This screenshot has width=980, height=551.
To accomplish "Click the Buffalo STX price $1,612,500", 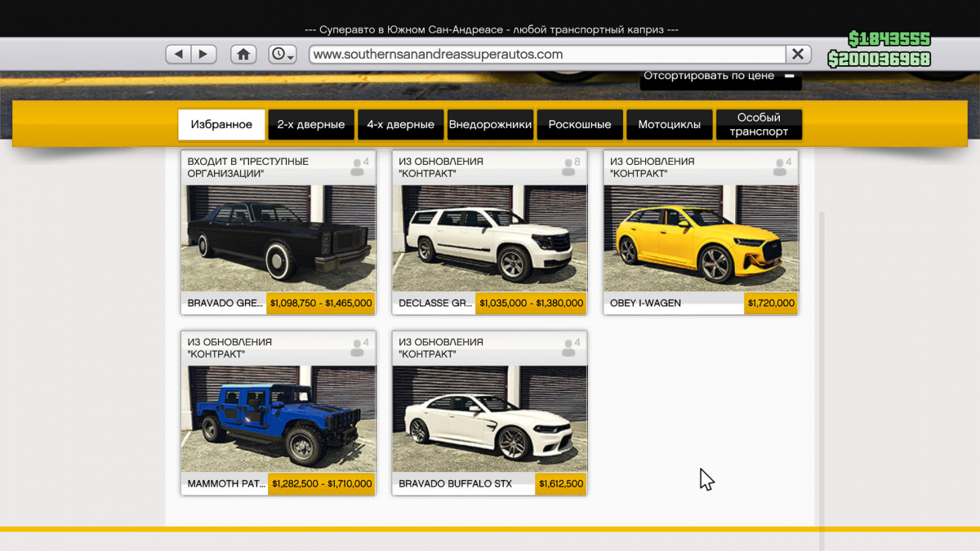I will 561,484.
